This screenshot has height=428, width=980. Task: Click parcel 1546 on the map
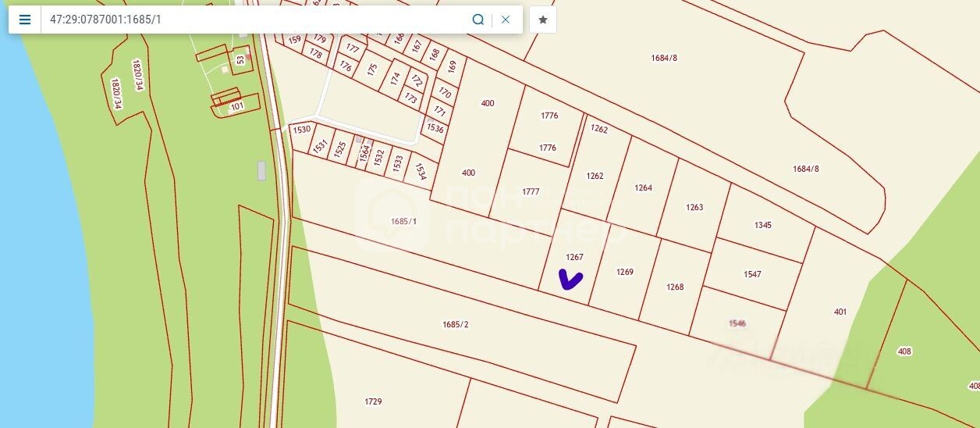coord(737,323)
